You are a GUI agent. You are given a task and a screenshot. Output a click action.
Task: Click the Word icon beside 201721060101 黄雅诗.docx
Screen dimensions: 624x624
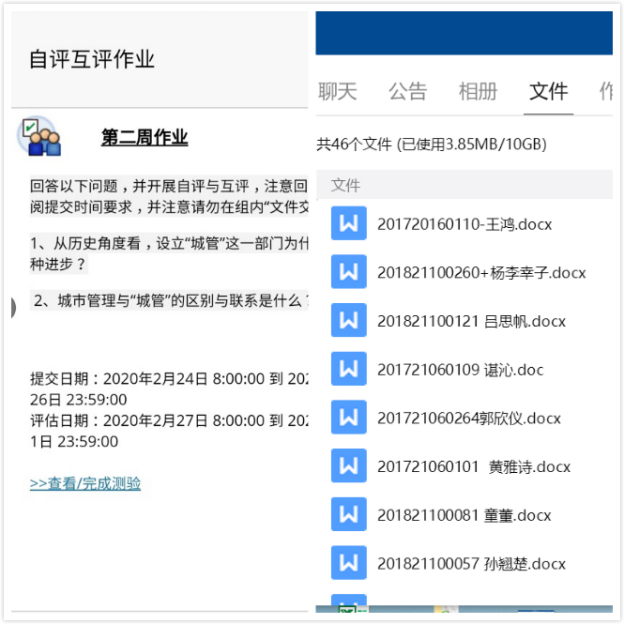348,466
